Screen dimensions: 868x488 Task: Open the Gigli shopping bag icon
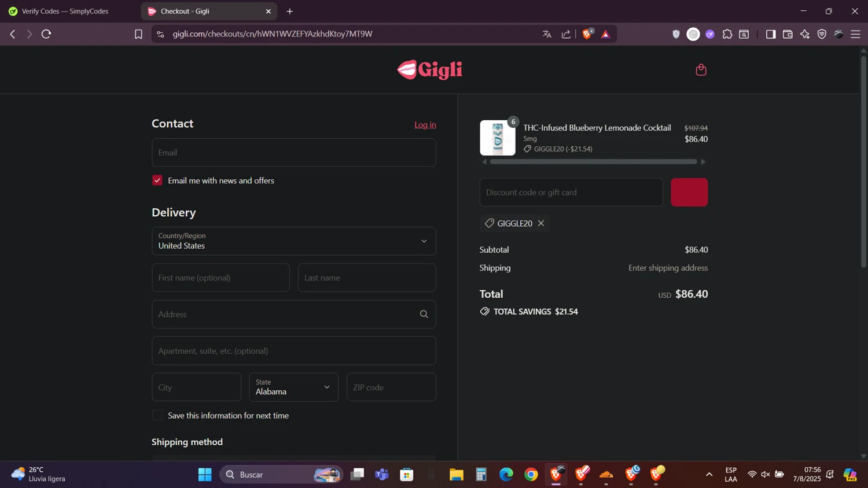pos(701,70)
